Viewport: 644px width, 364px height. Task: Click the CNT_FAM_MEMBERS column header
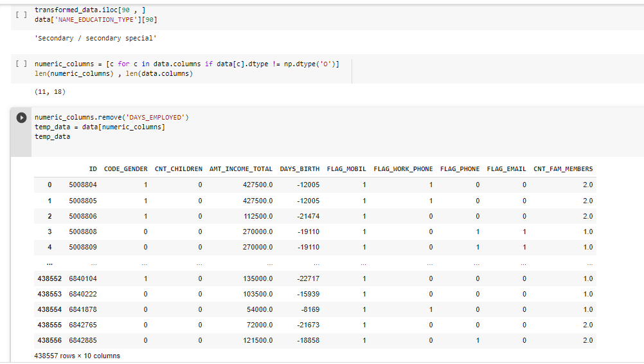click(x=563, y=169)
